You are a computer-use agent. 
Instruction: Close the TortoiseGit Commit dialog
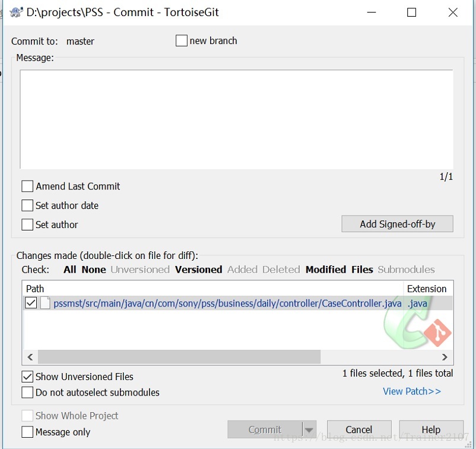pos(453,12)
